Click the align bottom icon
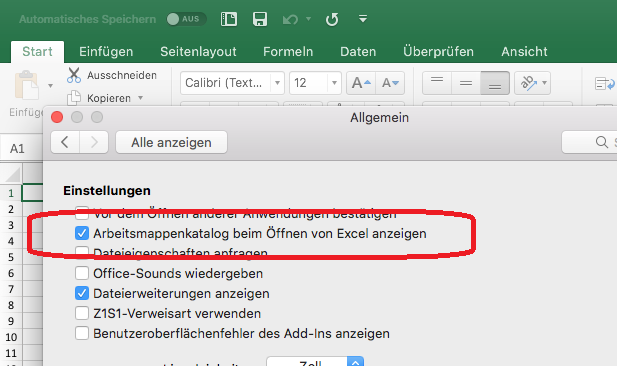This screenshot has width=617, height=366. [495, 83]
